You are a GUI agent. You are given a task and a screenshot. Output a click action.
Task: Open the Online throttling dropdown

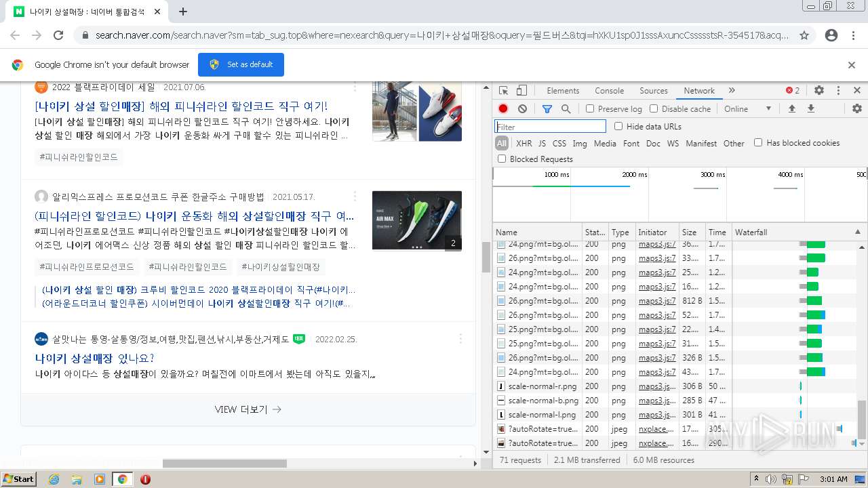747,109
